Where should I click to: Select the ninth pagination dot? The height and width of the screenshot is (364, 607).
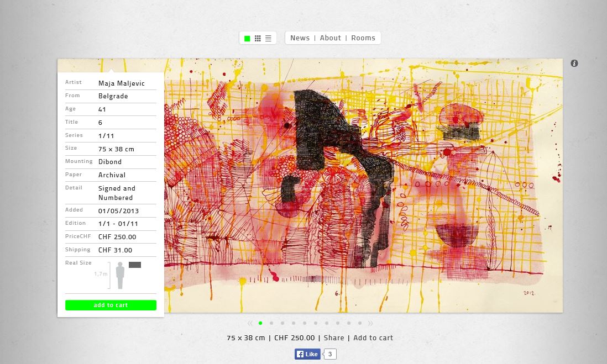tap(349, 323)
